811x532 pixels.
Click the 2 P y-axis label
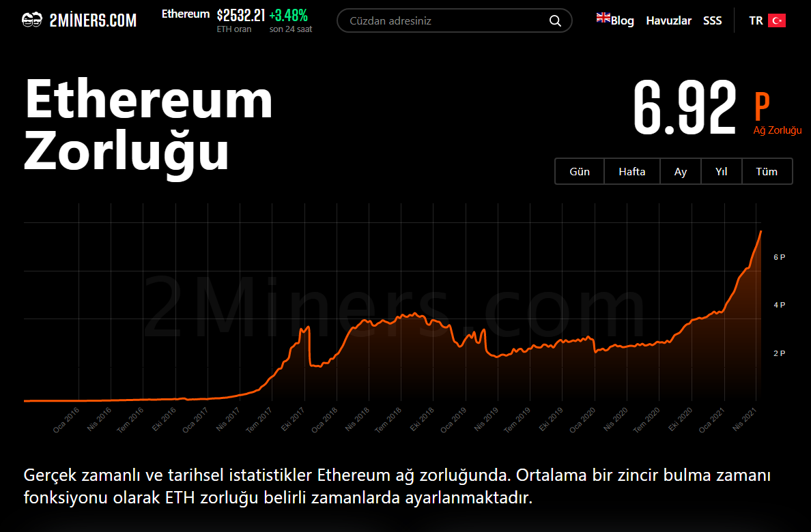780,353
